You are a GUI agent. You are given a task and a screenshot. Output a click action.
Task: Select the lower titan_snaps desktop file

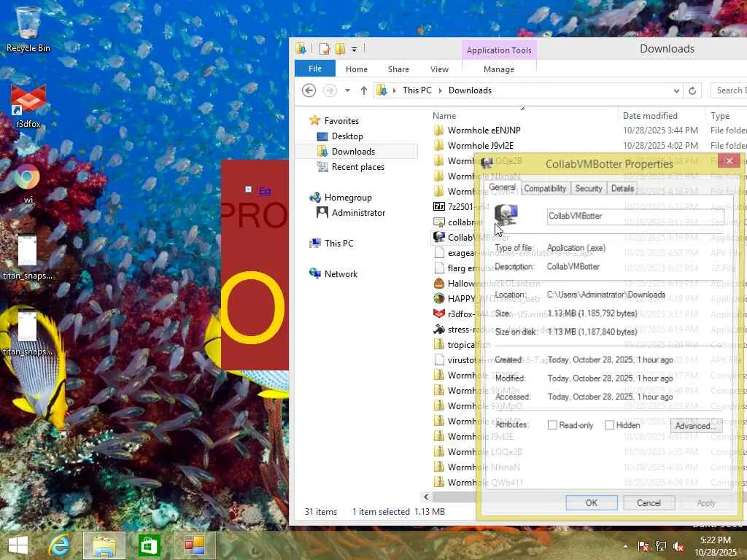pyautogui.click(x=28, y=333)
